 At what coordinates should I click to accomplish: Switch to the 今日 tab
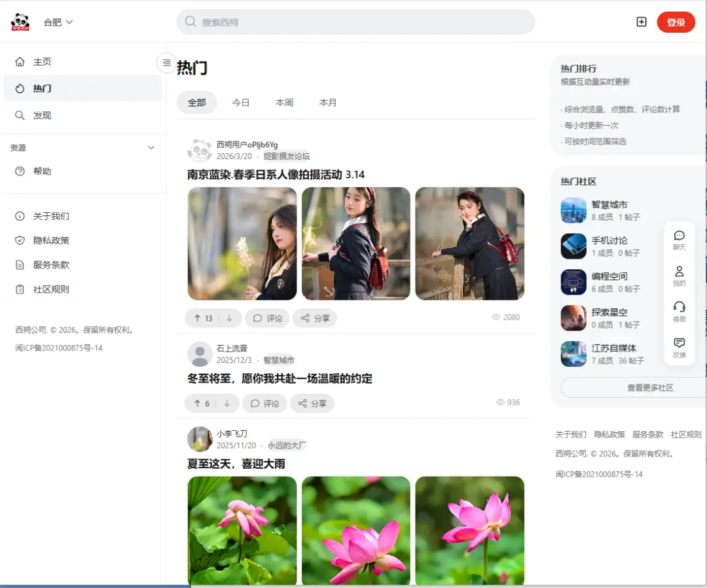tap(240, 103)
